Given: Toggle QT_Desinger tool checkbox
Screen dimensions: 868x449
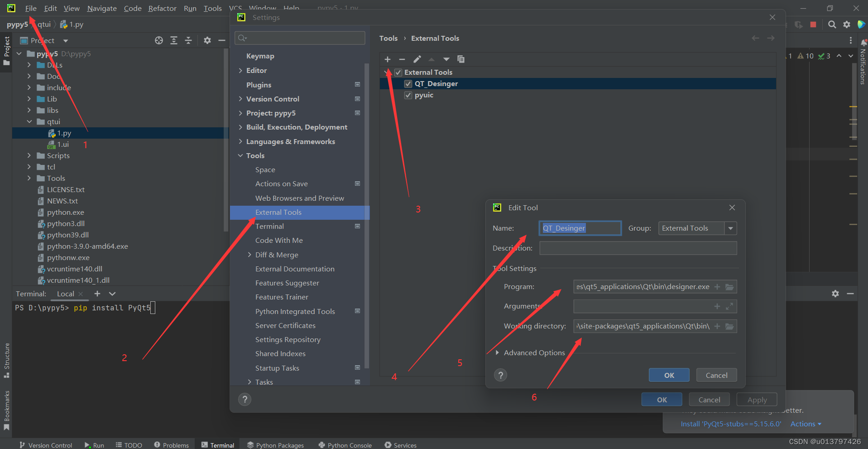Looking at the screenshot, I should coord(408,84).
